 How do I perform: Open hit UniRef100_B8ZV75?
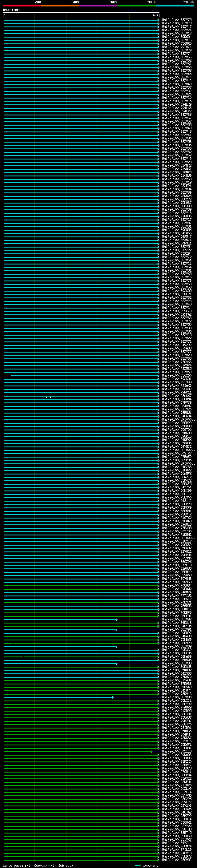point(177,20)
